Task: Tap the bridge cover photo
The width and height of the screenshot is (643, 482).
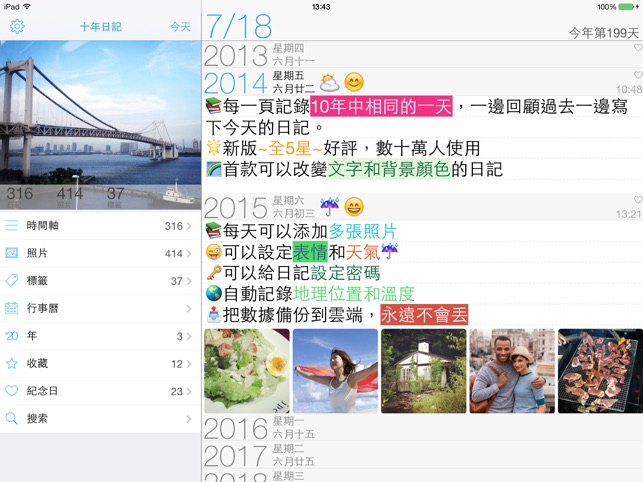Action: point(100,125)
